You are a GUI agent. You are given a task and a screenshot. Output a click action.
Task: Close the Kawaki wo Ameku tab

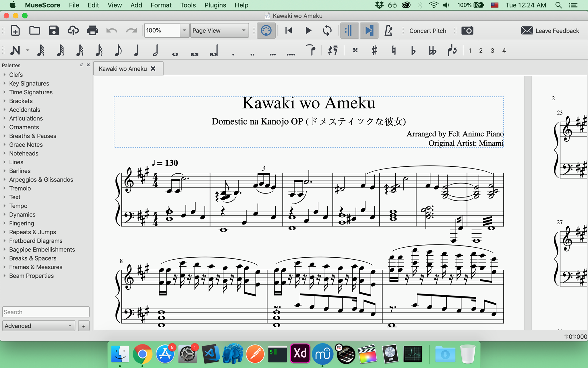[153, 69]
